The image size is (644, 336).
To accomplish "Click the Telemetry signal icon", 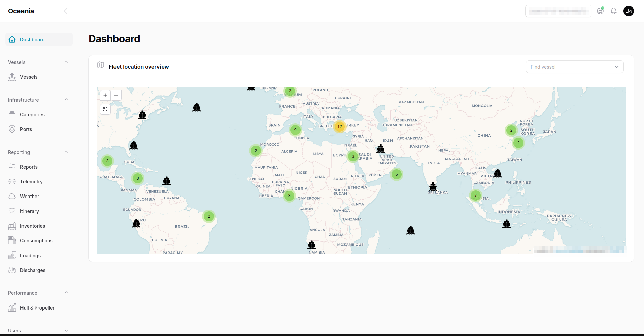I will coord(12,181).
